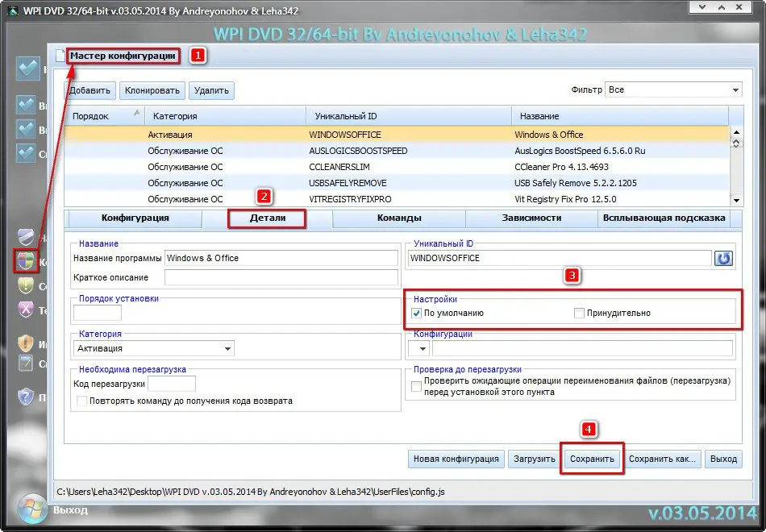Image resolution: width=766 pixels, height=532 pixels.
Task: Click the blue question mark shield icon
Action: tap(26, 397)
